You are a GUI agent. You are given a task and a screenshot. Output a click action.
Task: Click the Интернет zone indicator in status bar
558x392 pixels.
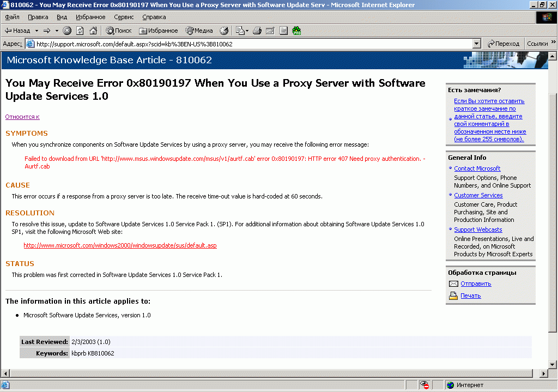(x=465, y=385)
